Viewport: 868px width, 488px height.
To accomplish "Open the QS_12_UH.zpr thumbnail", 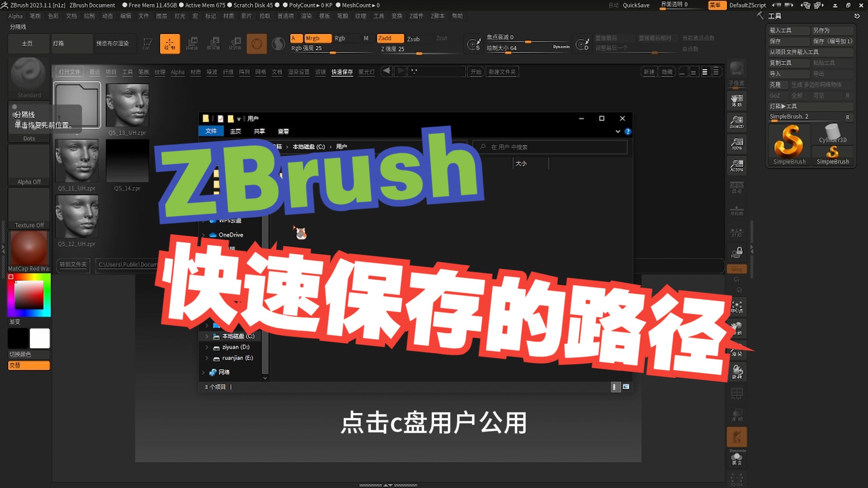I will (77, 217).
